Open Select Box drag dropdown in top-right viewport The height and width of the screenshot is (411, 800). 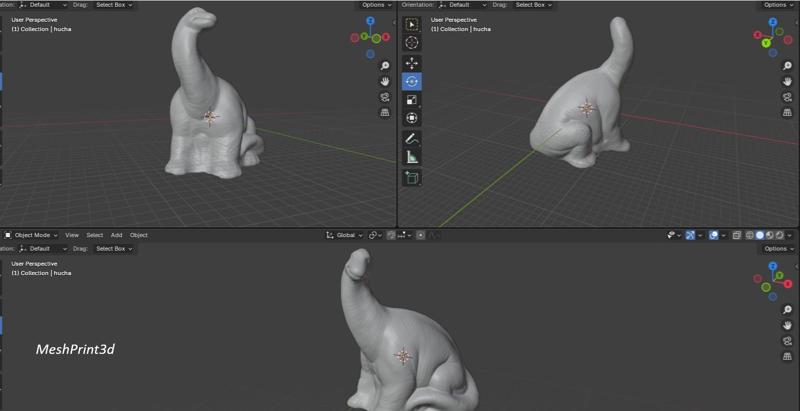tap(533, 5)
